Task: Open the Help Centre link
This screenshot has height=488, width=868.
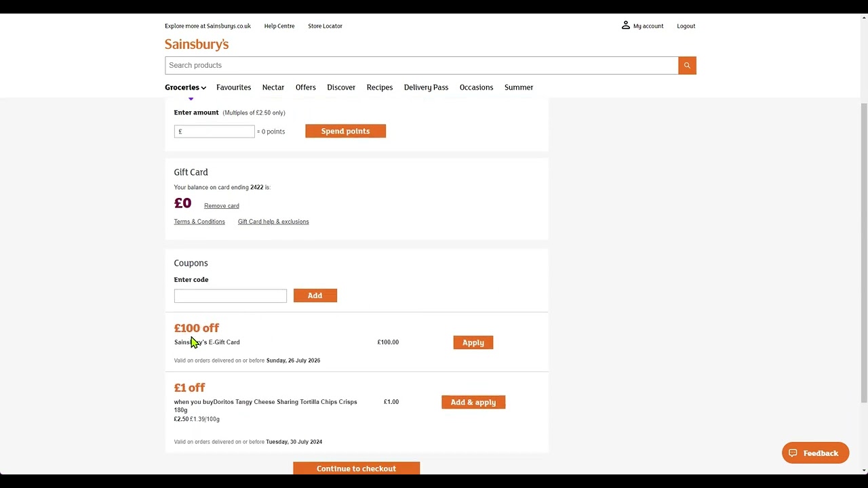Action: [x=279, y=26]
